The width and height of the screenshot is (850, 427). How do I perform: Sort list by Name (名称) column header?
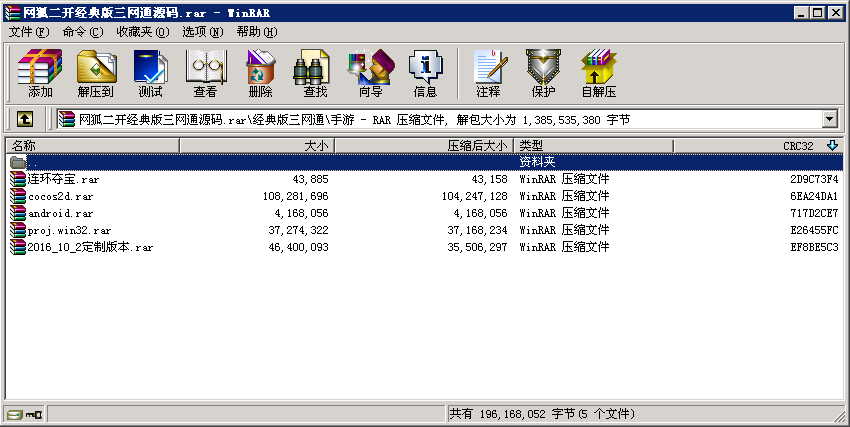click(90, 146)
